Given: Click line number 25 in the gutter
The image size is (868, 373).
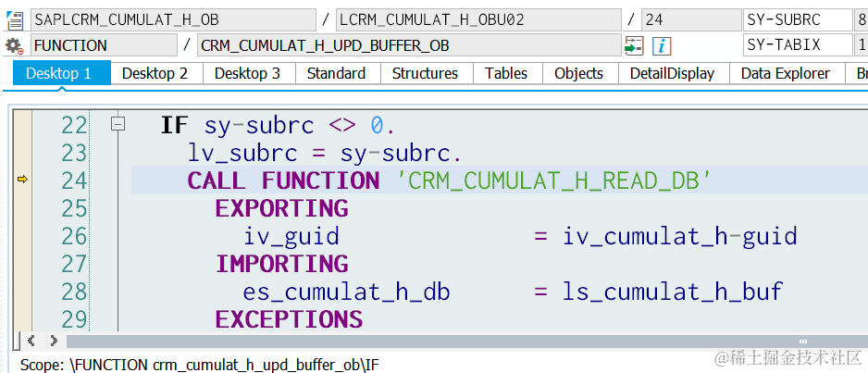Looking at the screenshot, I should (74, 208).
